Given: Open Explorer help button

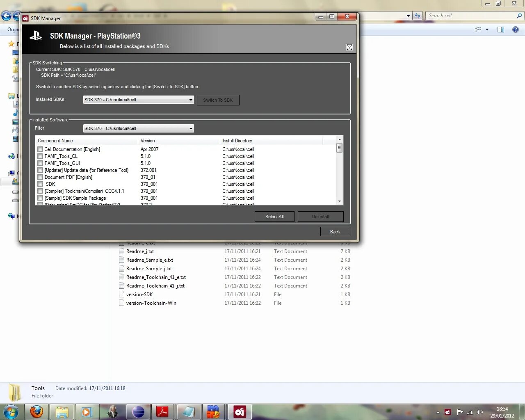Looking at the screenshot, I should point(516,30).
